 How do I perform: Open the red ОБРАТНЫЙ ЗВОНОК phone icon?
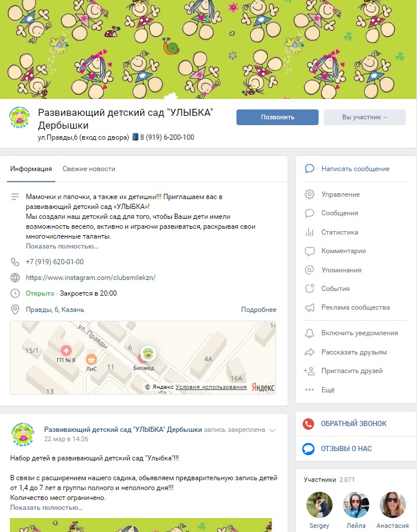[x=308, y=423]
